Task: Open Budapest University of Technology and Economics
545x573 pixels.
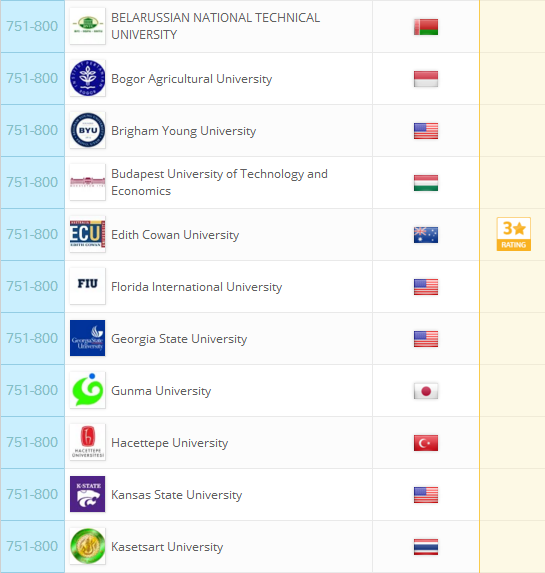Action: (219, 182)
